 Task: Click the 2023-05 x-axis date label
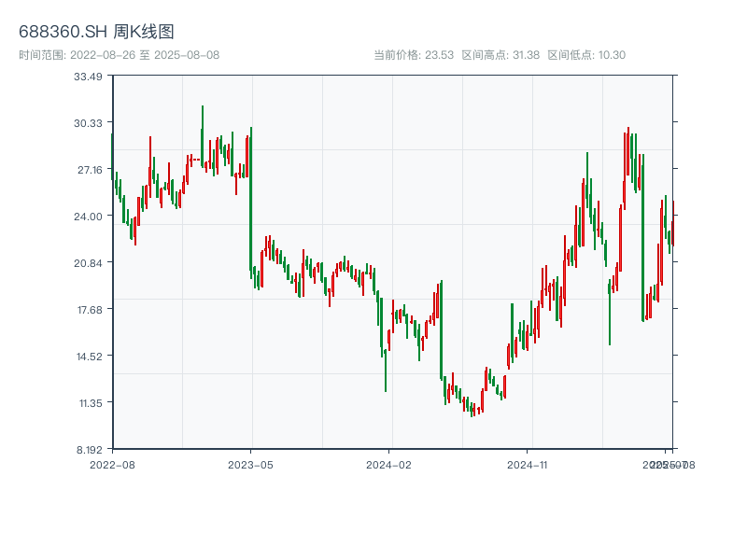tap(251, 464)
